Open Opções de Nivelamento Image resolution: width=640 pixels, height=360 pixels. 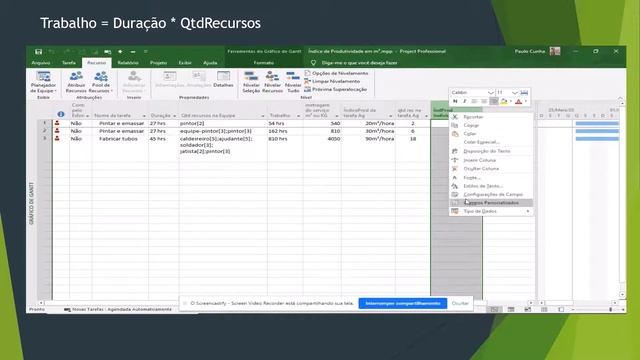point(336,73)
